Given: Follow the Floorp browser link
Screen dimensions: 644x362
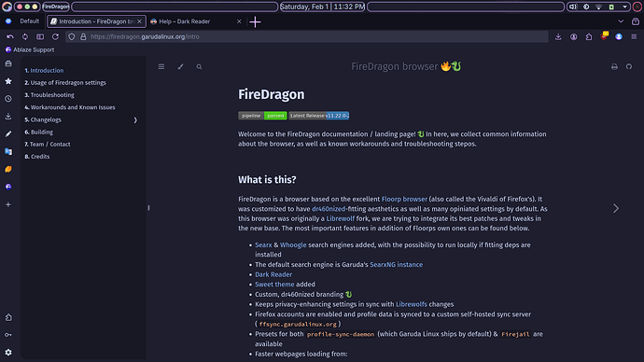Looking at the screenshot, I should click(x=404, y=199).
